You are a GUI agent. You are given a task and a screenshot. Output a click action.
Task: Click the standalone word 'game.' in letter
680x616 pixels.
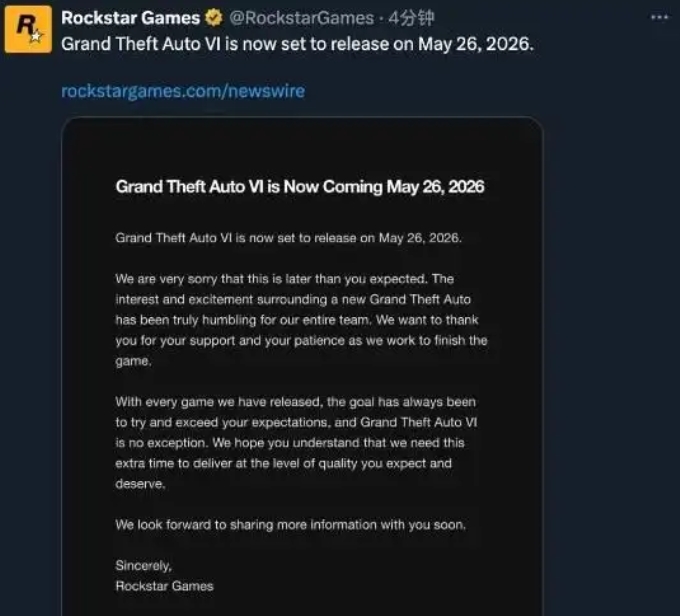pyautogui.click(x=133, y=361)
